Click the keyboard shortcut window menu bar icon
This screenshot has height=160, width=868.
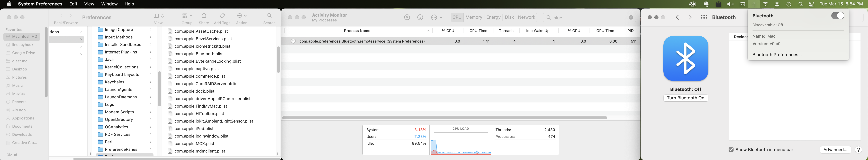click(742, 4)
